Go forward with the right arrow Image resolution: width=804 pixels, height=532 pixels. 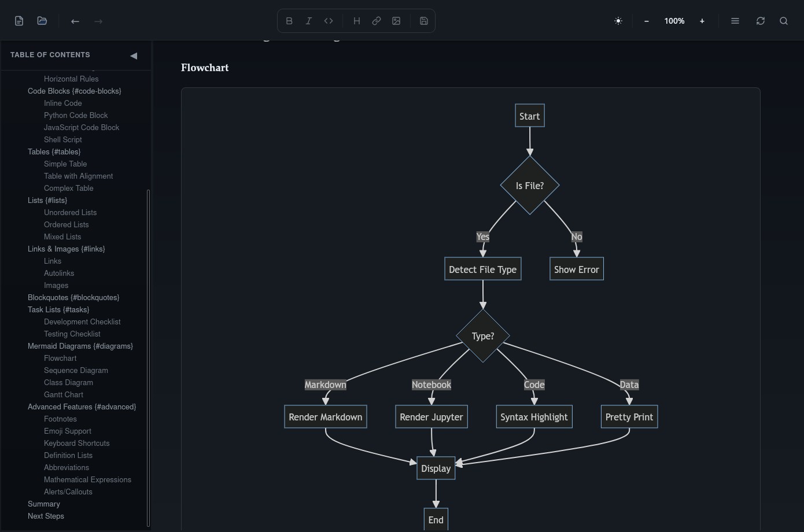pos(98,21)
